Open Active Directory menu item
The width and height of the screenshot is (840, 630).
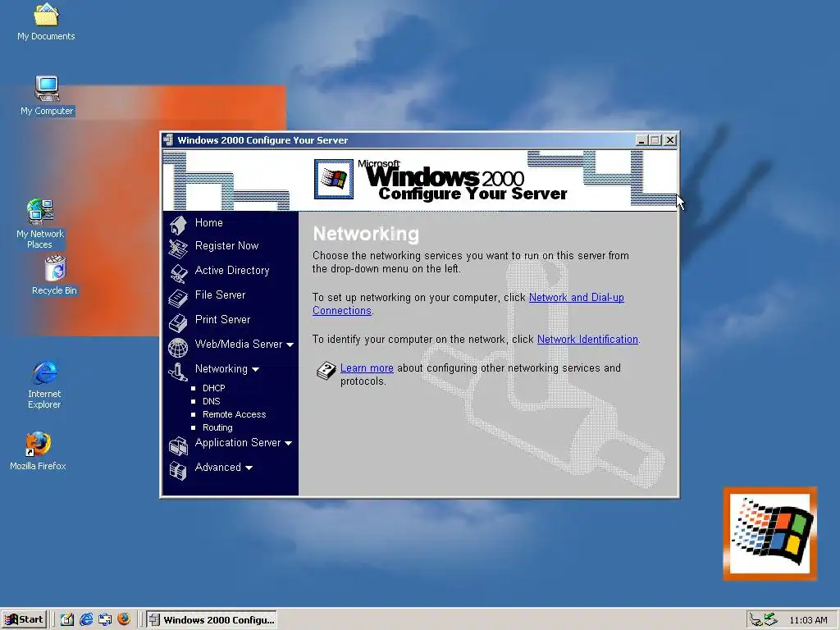(x=232, y=271)
